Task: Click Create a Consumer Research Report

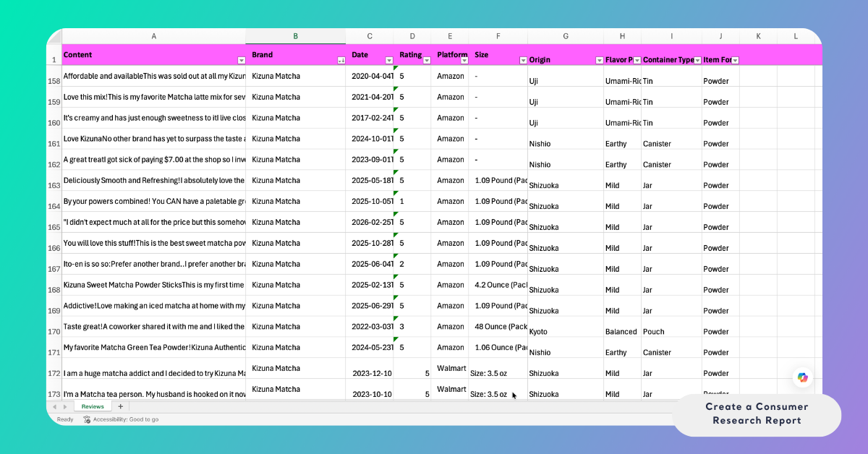Action: (757, 414)
